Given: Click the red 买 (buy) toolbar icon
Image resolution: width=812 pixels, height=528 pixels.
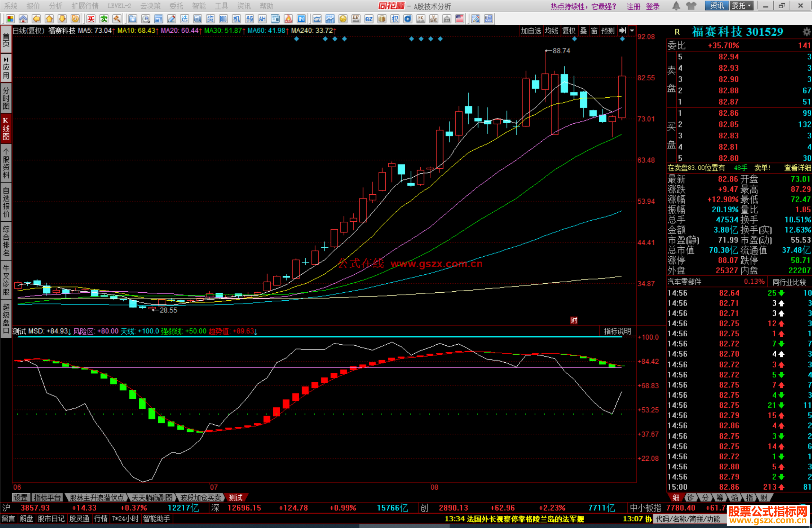Looking at the screenshot, I should click(x=91, y=19).
